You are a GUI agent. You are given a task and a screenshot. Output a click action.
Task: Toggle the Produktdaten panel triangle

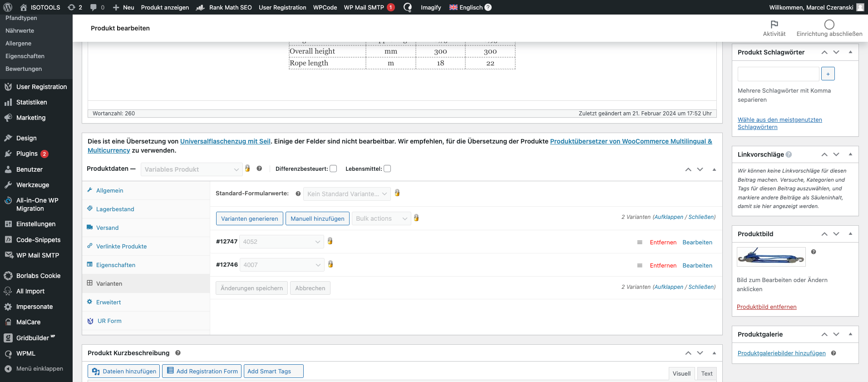coord(714,169)
